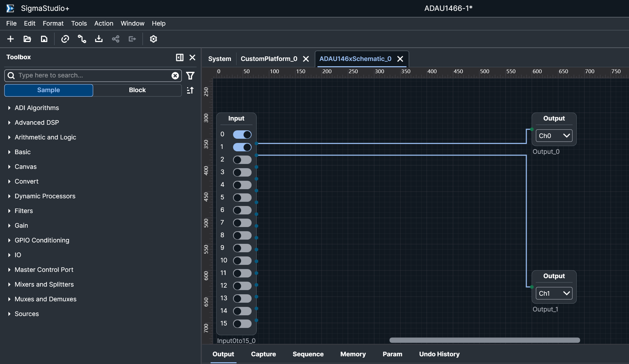
Task: Close the ADAU146xSchematic_0 tab
Action: coord(400,59)
